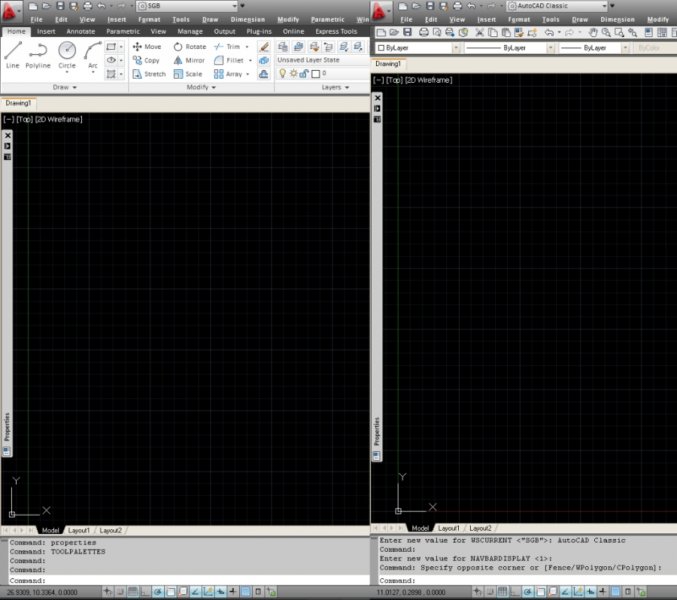Switch to the Annotate ribbon tab
This screenshot has height=600, width=677.
(x=80, y=31)
